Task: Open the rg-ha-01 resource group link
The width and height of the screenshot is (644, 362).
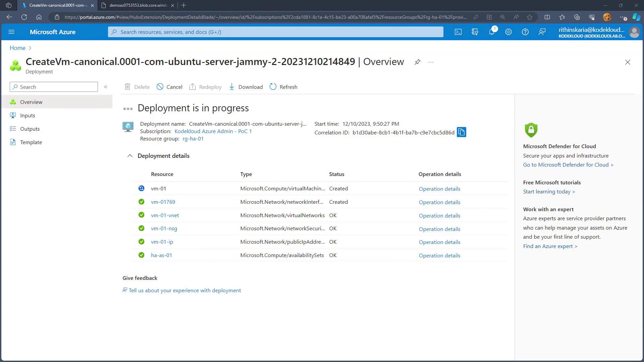Action: point(193,139)
